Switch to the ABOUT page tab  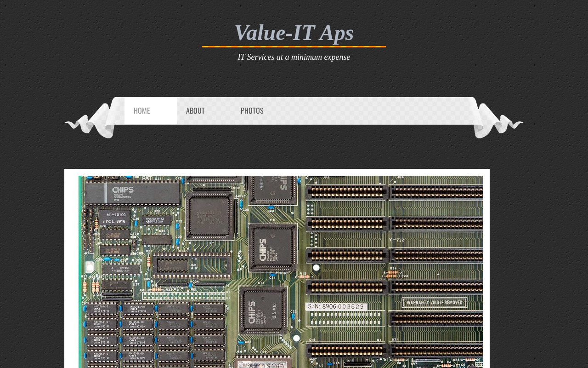click(x=195, y=111)
